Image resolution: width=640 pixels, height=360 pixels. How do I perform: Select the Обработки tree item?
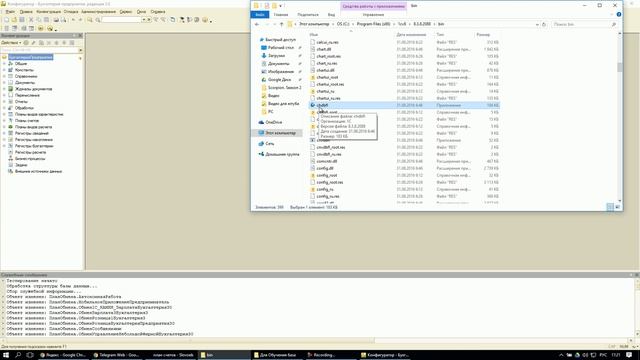pos(24,108)
